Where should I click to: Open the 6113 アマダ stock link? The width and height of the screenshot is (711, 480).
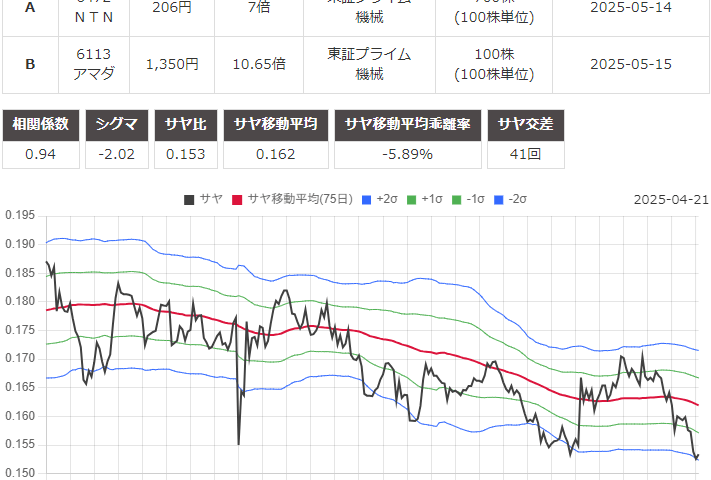97,64
